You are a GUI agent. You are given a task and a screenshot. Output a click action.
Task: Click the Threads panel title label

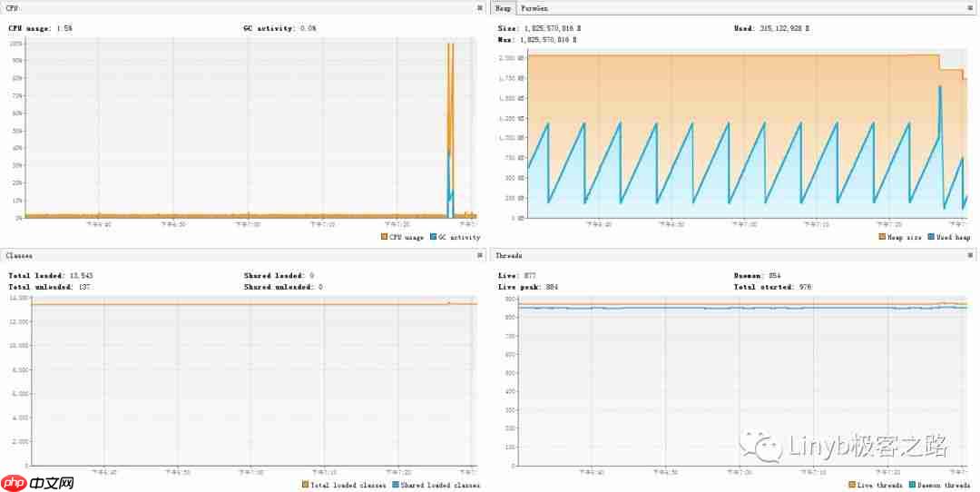coord(508,255)
